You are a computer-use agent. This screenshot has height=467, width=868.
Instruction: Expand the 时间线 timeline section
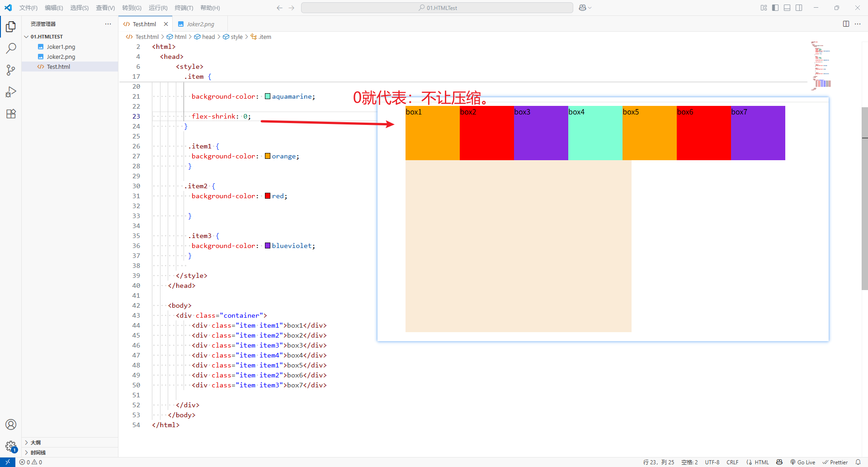point(71,453)
